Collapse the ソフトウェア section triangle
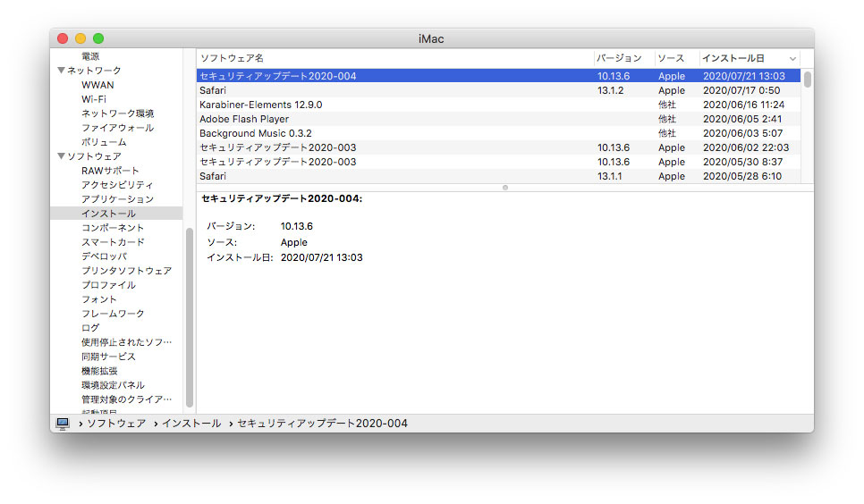Screen dimensions: 864x504 61,156
